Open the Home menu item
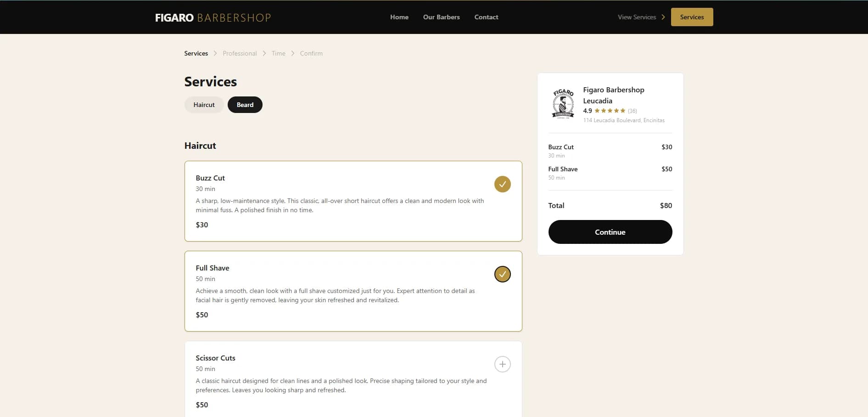 pyautogui.click(x=399, y=17)
